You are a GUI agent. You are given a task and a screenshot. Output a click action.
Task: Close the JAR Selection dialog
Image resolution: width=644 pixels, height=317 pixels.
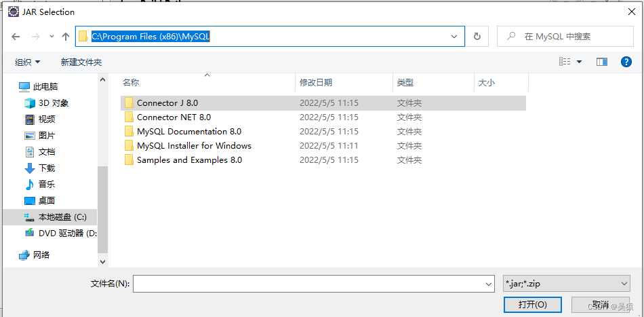click(x=632, y=12)
